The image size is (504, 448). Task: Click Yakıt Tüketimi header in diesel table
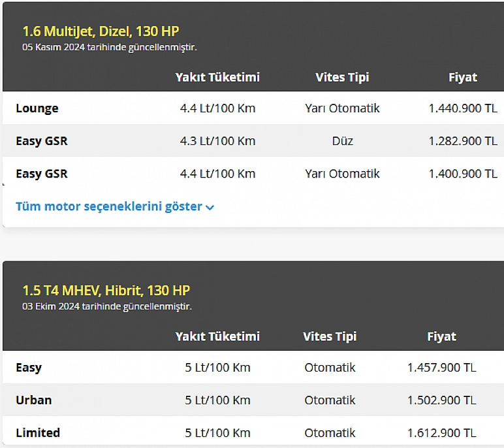[x=217, y=77]
